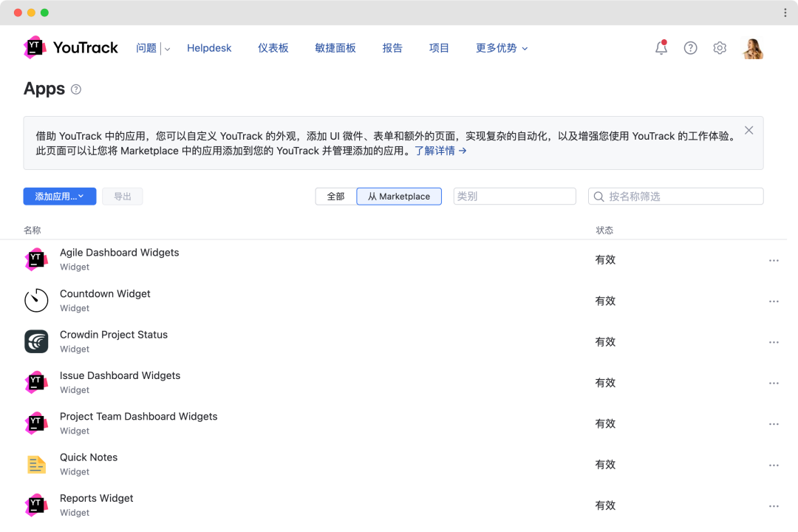Click the 导出 button
Viewport: 798px width, 532px height.
(x=123, y=197)
